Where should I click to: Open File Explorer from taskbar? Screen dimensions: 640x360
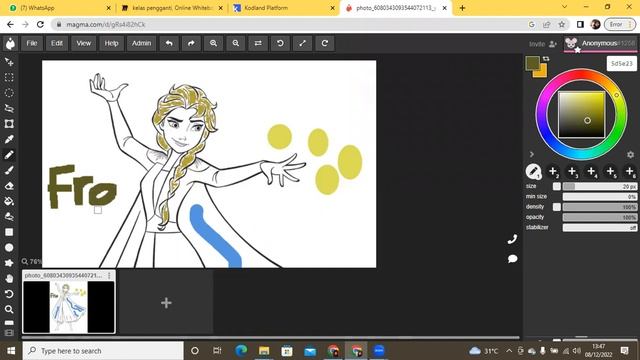click(x=264, y=351)
